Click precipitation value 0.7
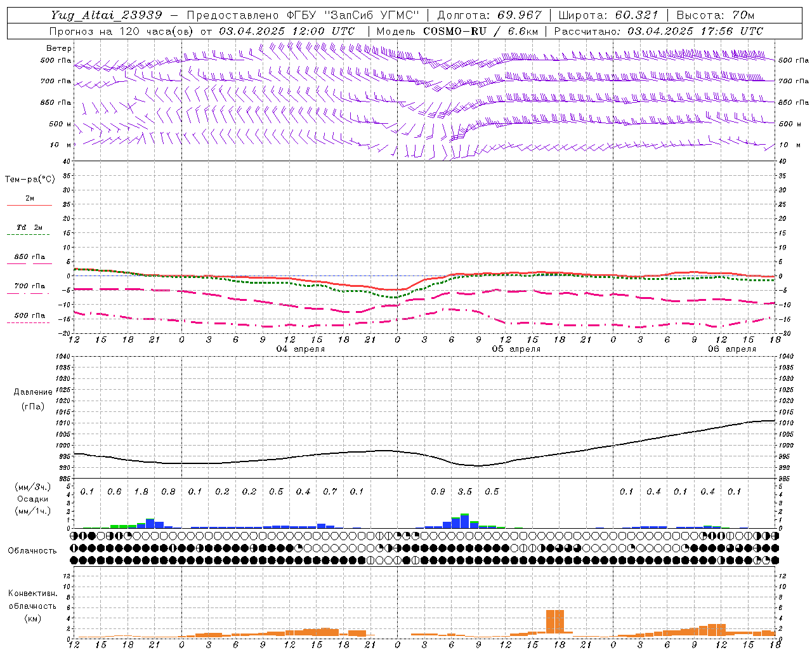The width and height of the screenshot is (812, 650). pos(330,491)
